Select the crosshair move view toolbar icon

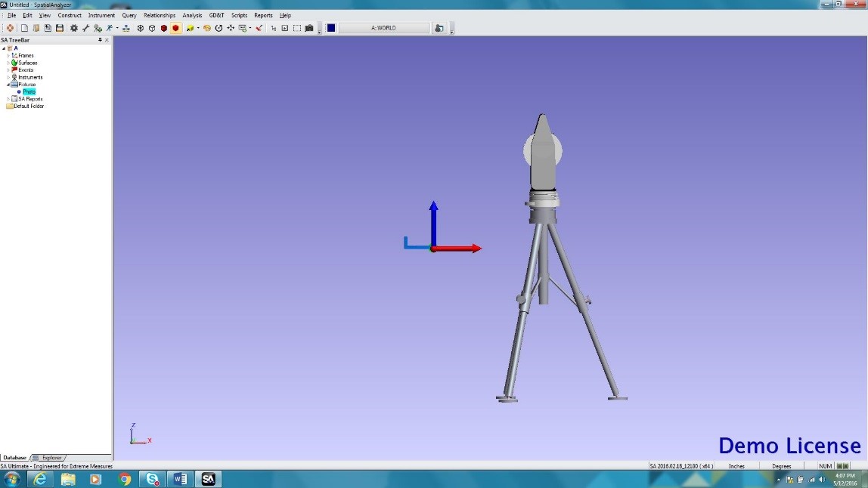tap(230, 28)
